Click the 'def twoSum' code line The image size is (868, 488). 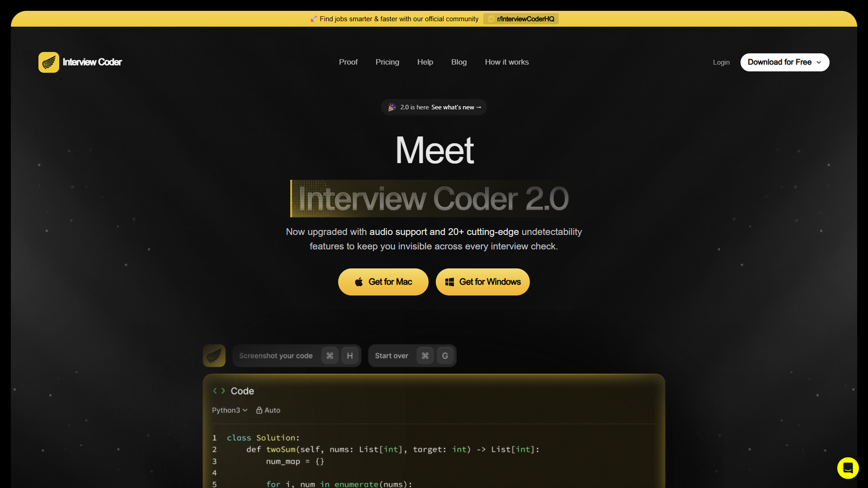(x=393, y=450)
